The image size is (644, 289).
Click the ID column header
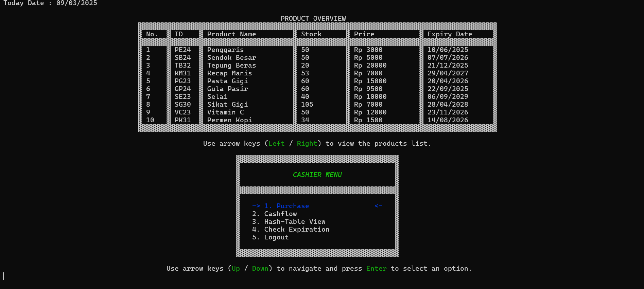coord(179,34)
